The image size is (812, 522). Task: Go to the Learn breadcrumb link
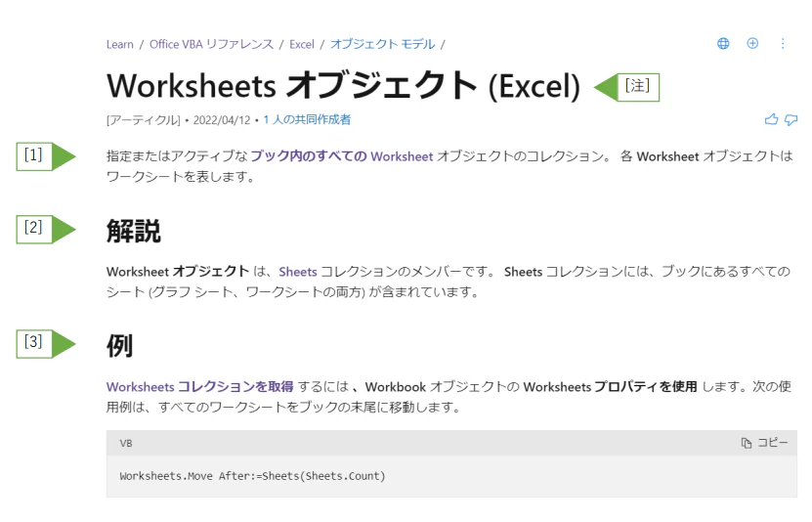click(119, 45)
